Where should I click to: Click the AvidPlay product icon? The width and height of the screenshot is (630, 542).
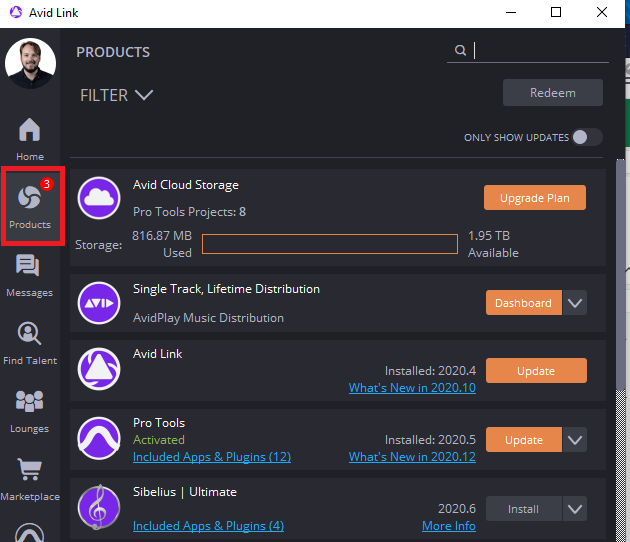[99, 303]
